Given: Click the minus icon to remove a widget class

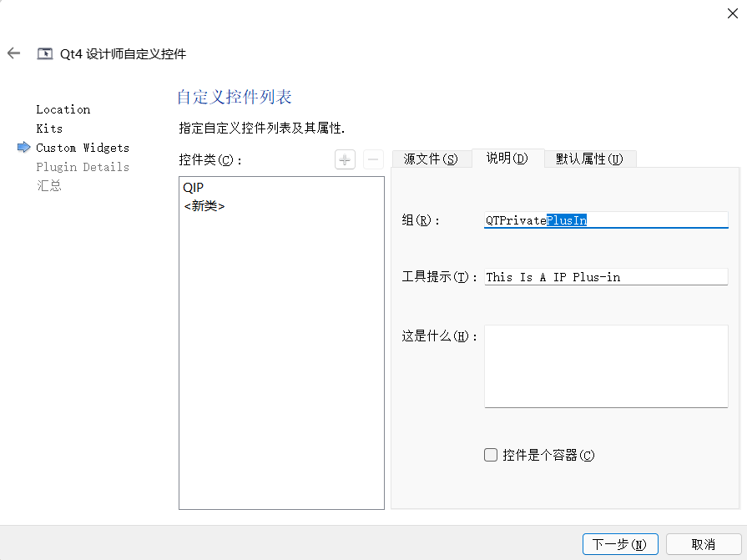Looking at the screenshot, I should [373, 159].
